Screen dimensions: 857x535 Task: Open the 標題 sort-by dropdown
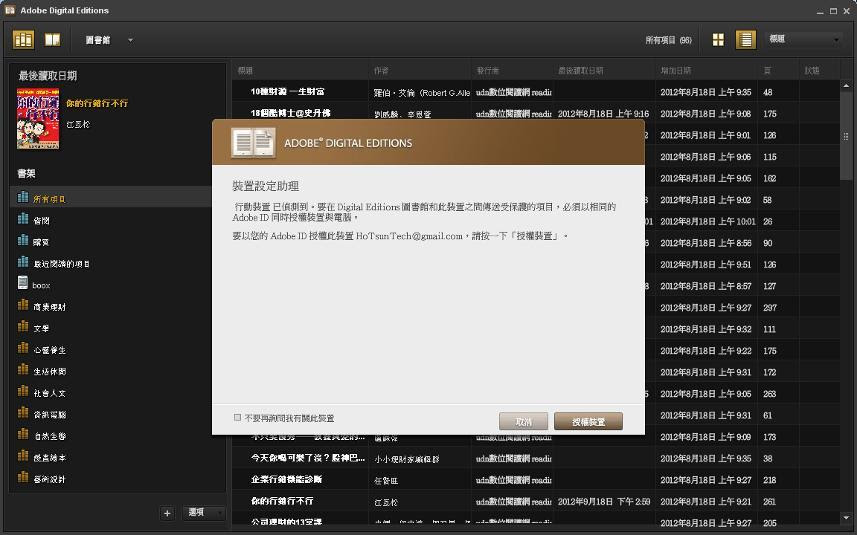coord(804,39)
